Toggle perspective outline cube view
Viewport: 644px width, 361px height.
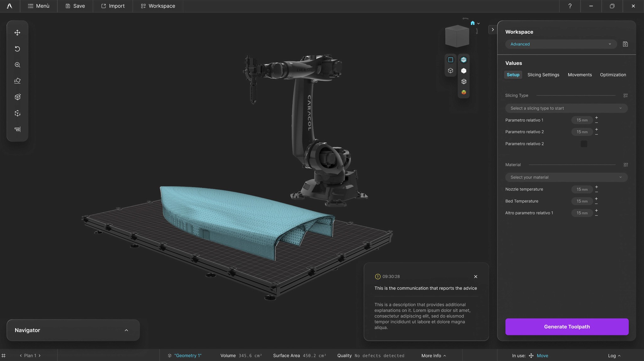click(x=450, y=71)
